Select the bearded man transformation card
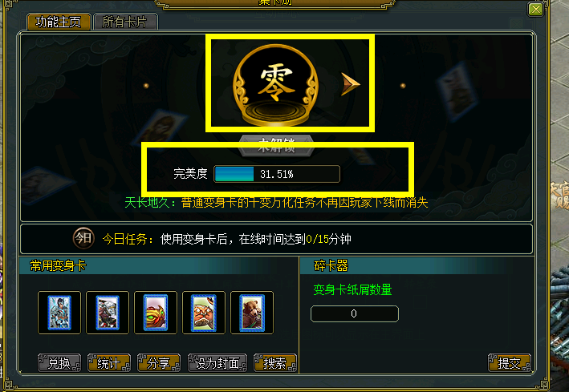Image resolution: width=569 pixels, height=392 pixels. 204,312
